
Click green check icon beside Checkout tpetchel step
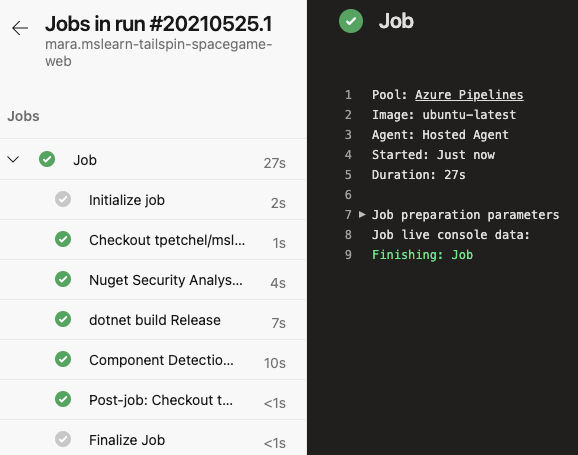tap(63, 239)
